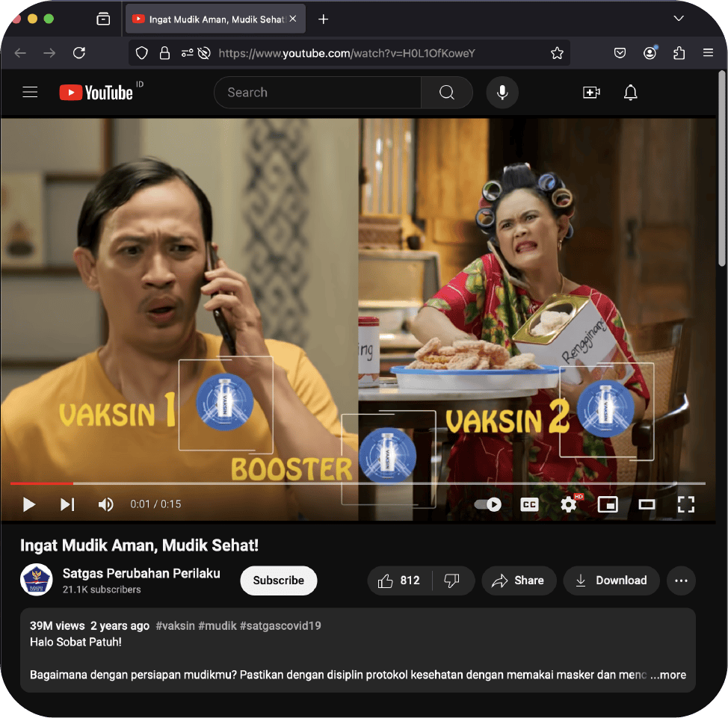728x718 pixels.
Task: Open the notifications bell
Action: pos(631,93)
